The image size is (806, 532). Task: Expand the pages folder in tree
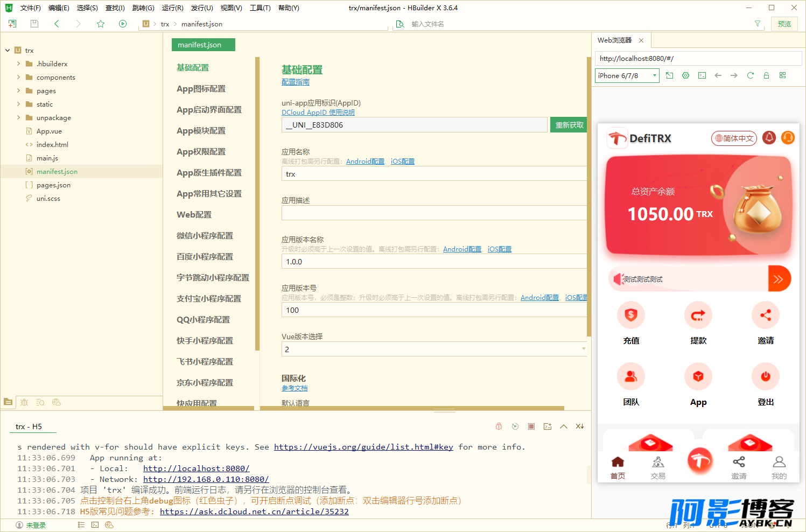tap(18, 90)
